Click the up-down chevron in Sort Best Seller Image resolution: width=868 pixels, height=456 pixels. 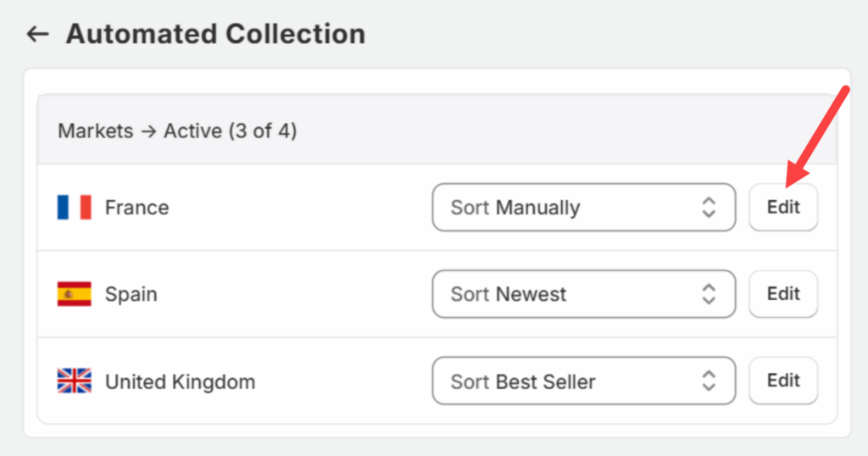click(709, 381)
